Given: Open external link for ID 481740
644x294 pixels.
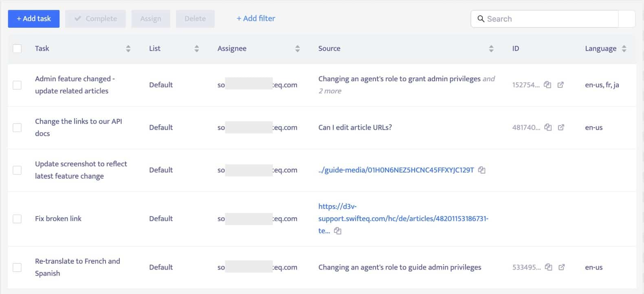Looking at the screenshot, I should (x=561, y=127).
